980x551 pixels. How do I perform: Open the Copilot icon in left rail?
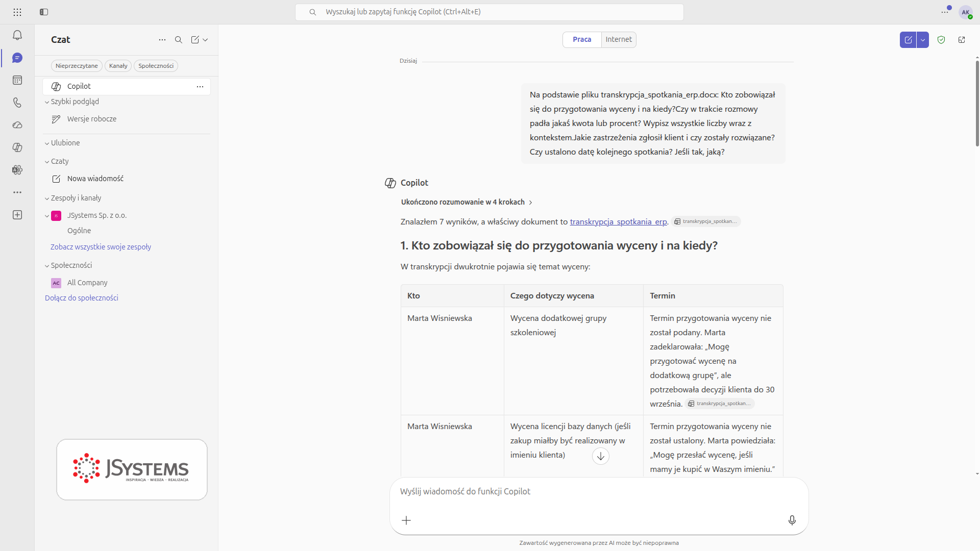coord(17,147)
